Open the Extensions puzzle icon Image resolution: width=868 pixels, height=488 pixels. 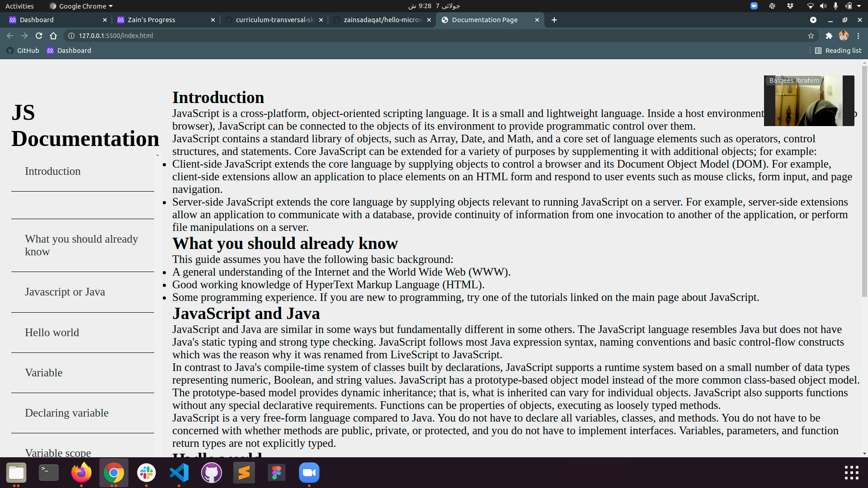click(829, 36)
